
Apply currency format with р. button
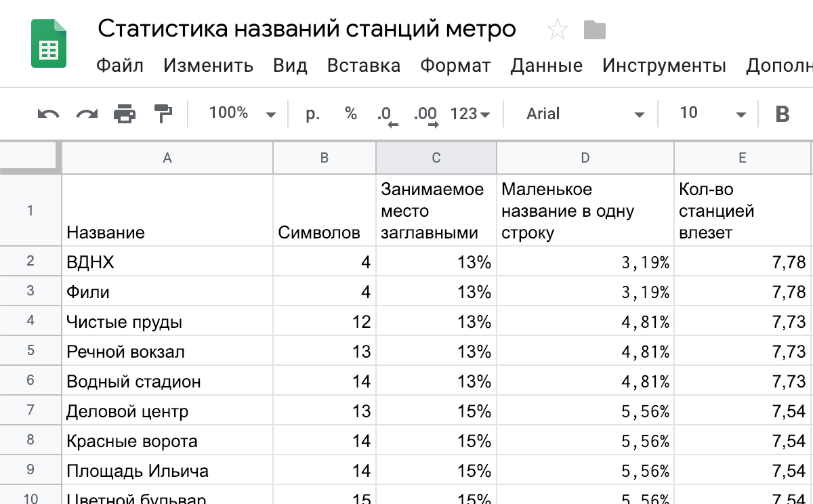312,114
